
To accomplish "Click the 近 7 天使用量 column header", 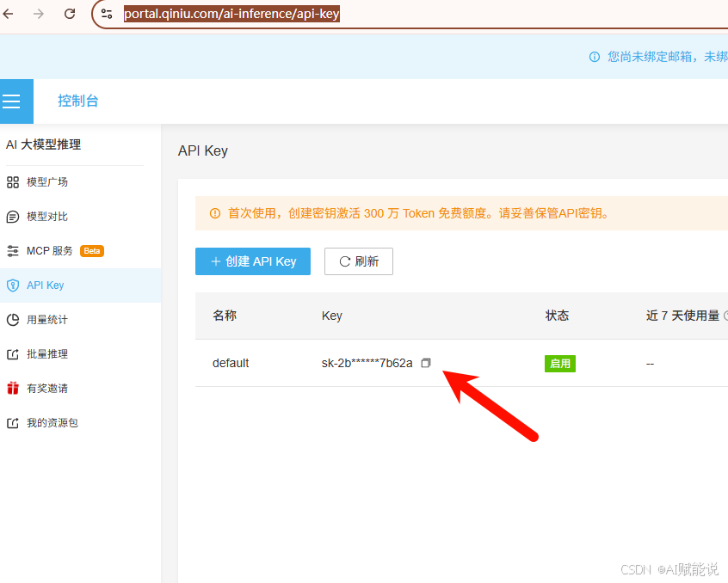I will pos(682,316).
